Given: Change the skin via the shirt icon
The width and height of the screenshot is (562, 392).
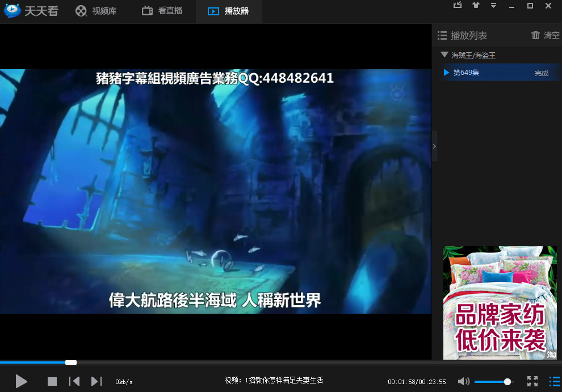Looking at the screenshot, I should 476,5.
